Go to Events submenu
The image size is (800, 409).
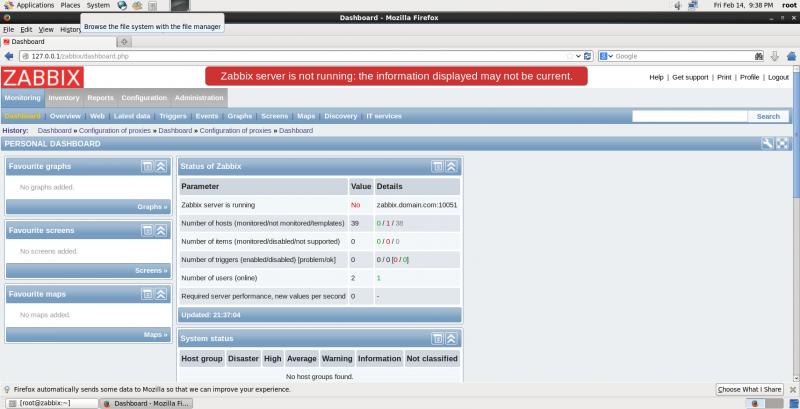tap(207, 116)
